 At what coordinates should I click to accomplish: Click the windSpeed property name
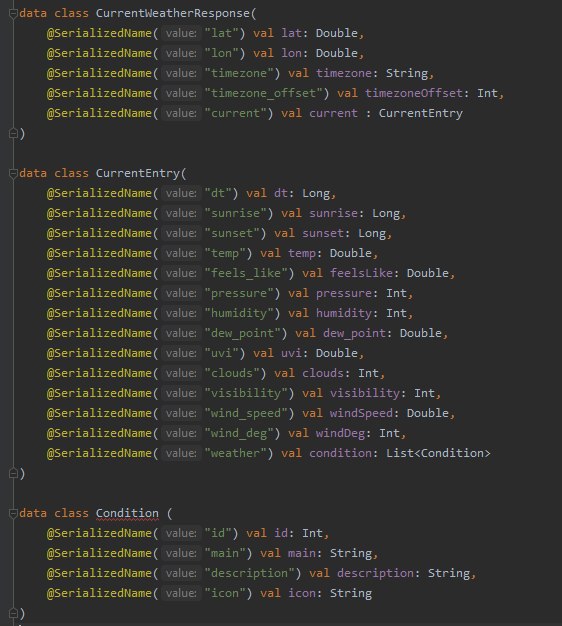362,413
